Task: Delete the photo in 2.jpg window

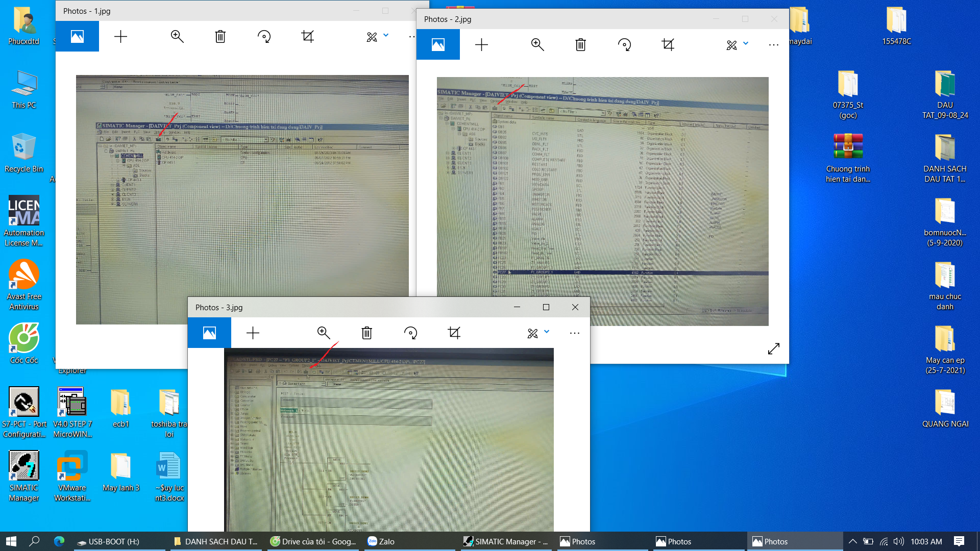Action: [580, 45]
